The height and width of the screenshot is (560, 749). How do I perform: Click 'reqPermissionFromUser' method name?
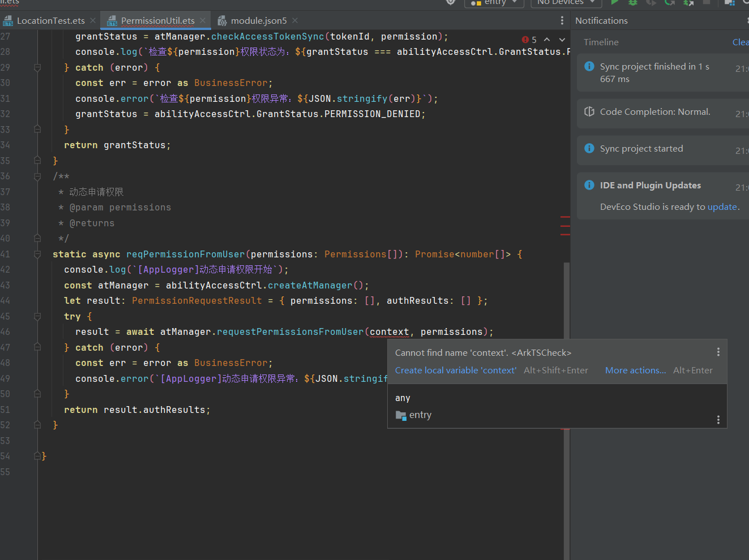click(186, 255)
